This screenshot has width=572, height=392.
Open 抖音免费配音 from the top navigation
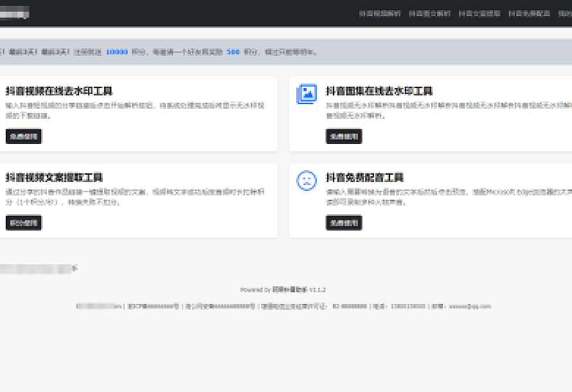point(530,13)
